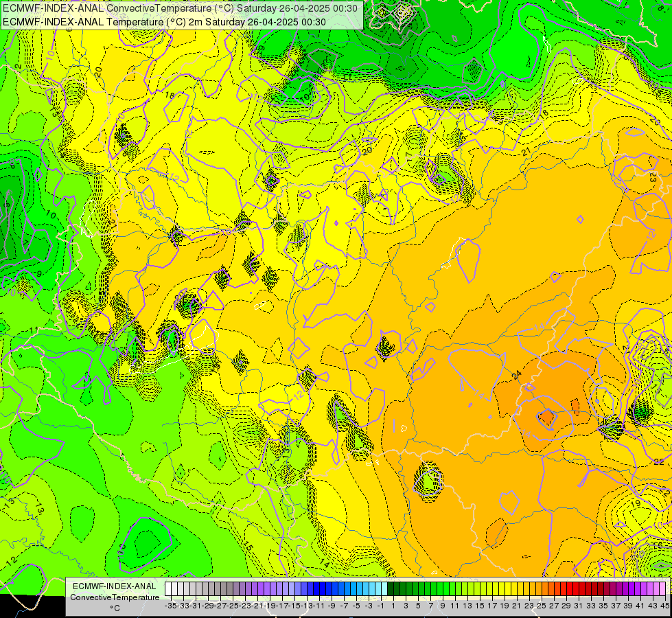
Task: Click the '21' contour label on map
Action: click(x=526, y=151)
